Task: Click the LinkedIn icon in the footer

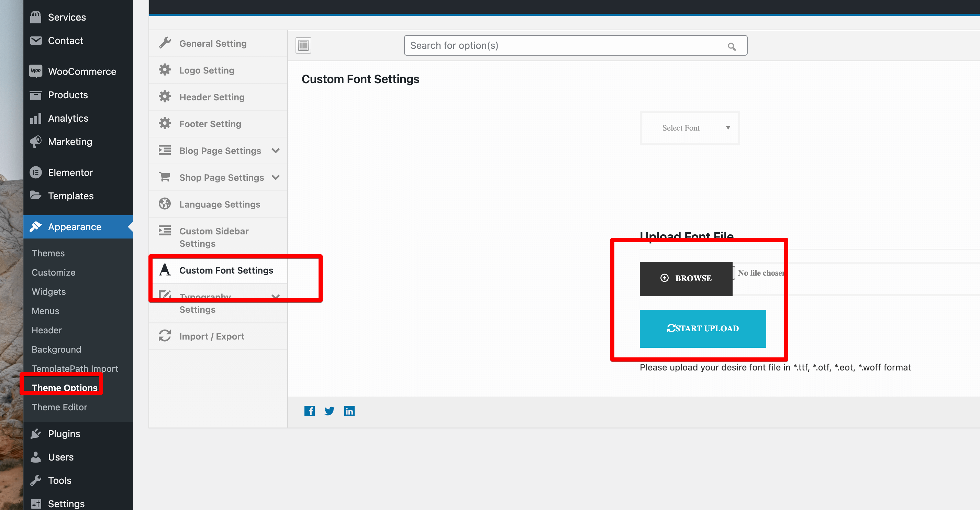Action: pos(349,411)
